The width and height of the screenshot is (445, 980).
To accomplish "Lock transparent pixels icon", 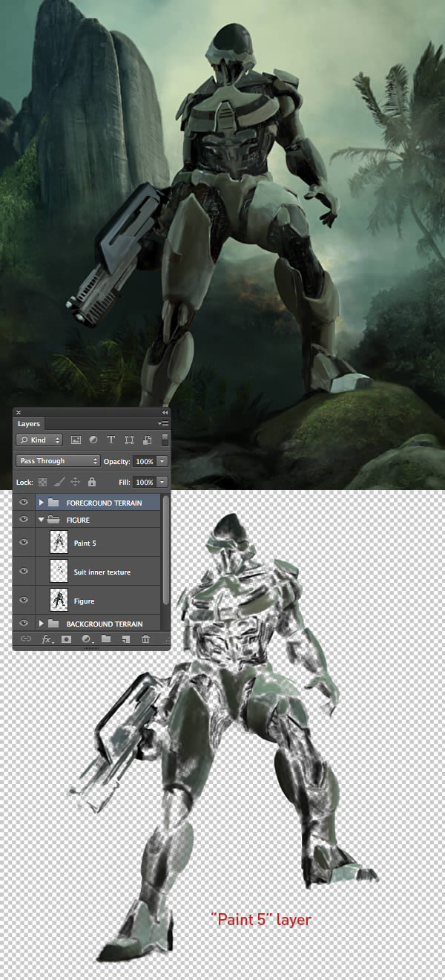I will coord(42,482).
